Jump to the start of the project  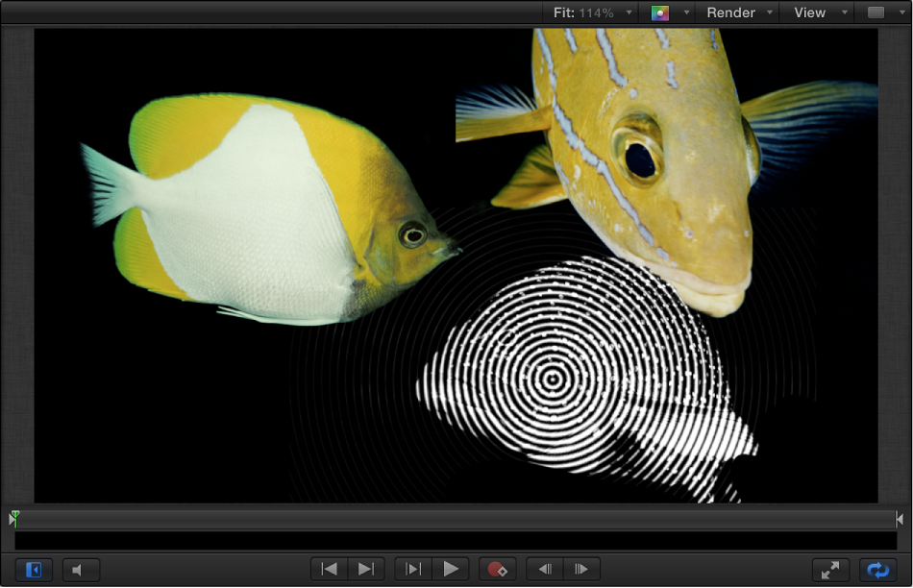(x=329, y=569)
